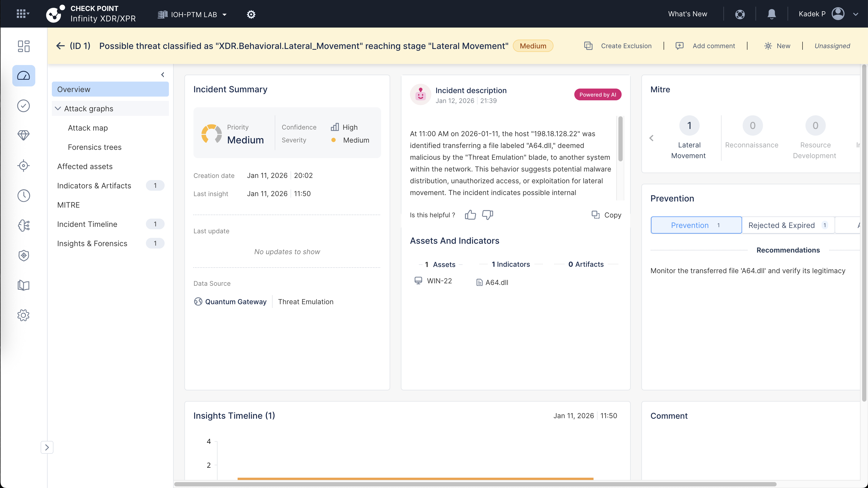
Task: Select Indicators & Artifacts in side menu
Action: tap(94, 185)
